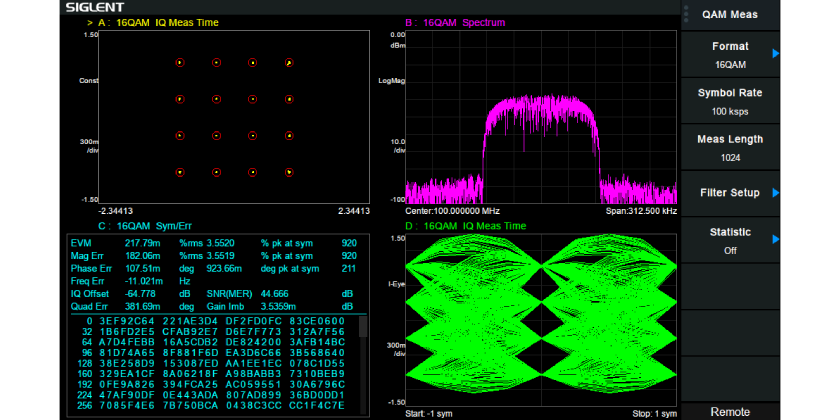Click the Const label on trace A
This screenshot has height=420, width=840.
click(89, 80)
